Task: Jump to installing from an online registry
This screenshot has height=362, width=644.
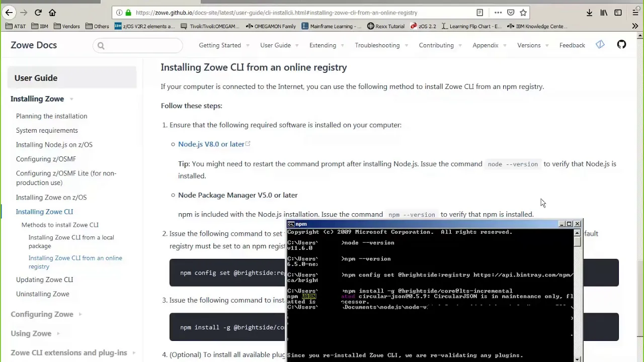Action: coord(75,262)
